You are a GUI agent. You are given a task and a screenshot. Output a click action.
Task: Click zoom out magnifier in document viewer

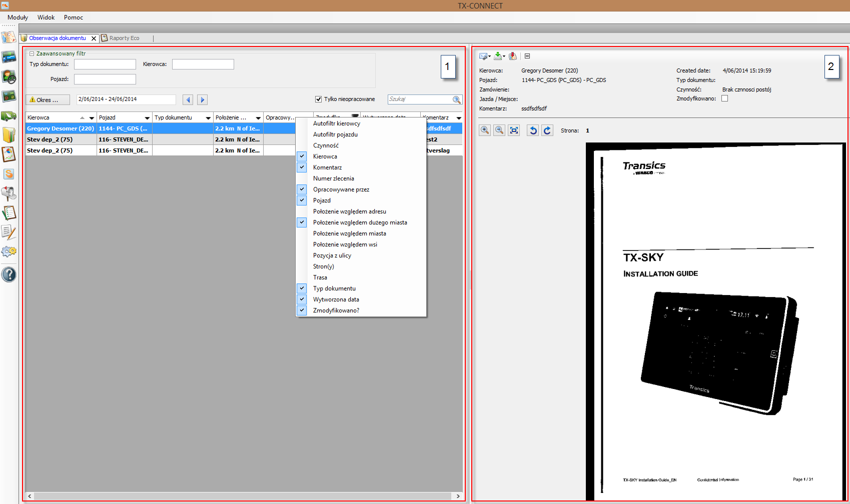click(499, 130)
